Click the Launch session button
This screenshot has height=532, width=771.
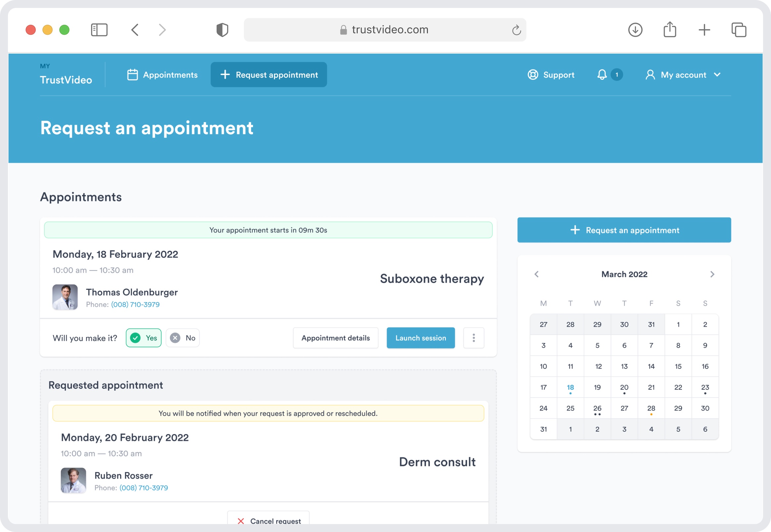point(420,338)
